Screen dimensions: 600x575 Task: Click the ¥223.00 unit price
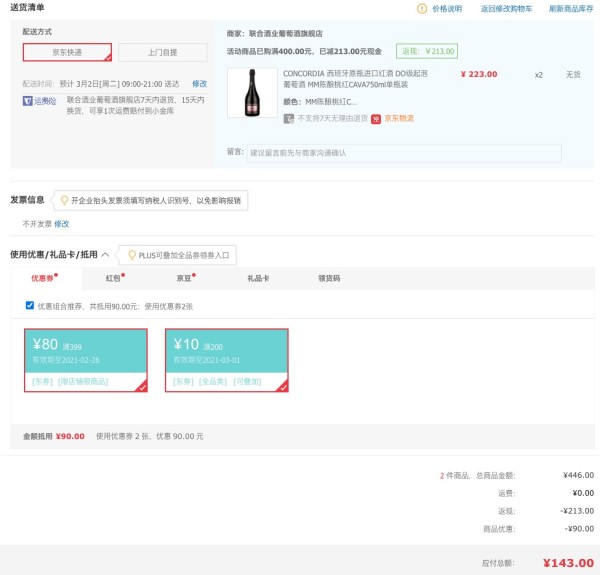click(479, 74)
